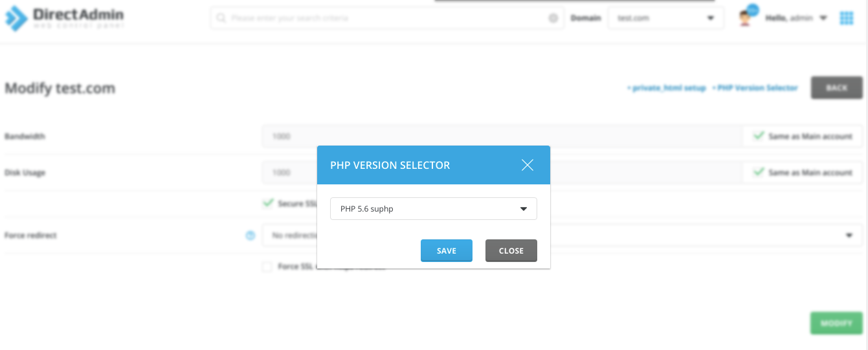
Task: Click the search magnifier icon
Action: 221,18
